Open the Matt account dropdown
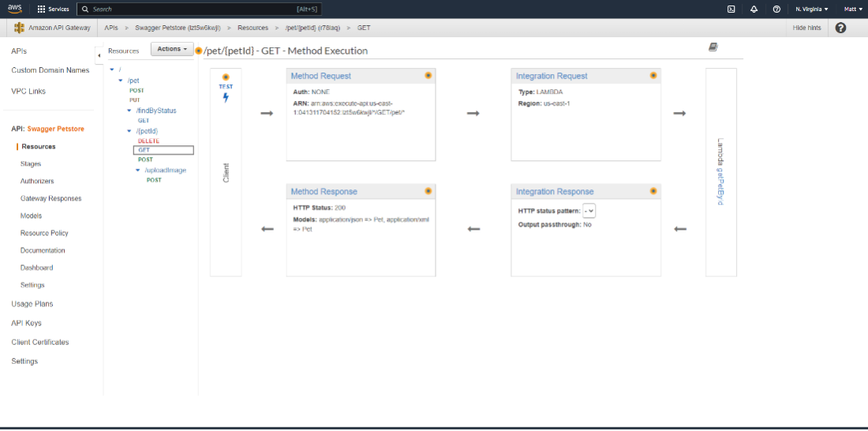 [x=852, y=9]
